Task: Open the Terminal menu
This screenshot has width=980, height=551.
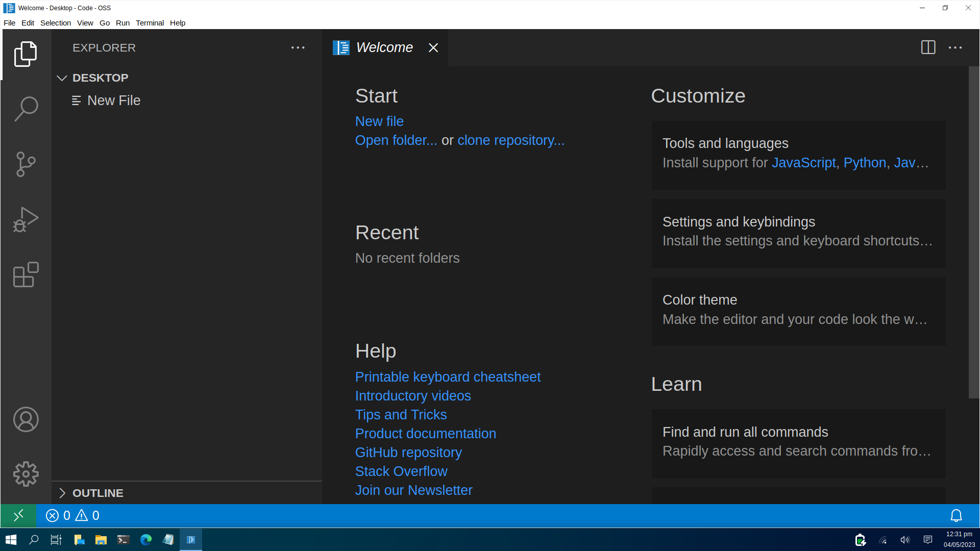Action: click(150, 23)
